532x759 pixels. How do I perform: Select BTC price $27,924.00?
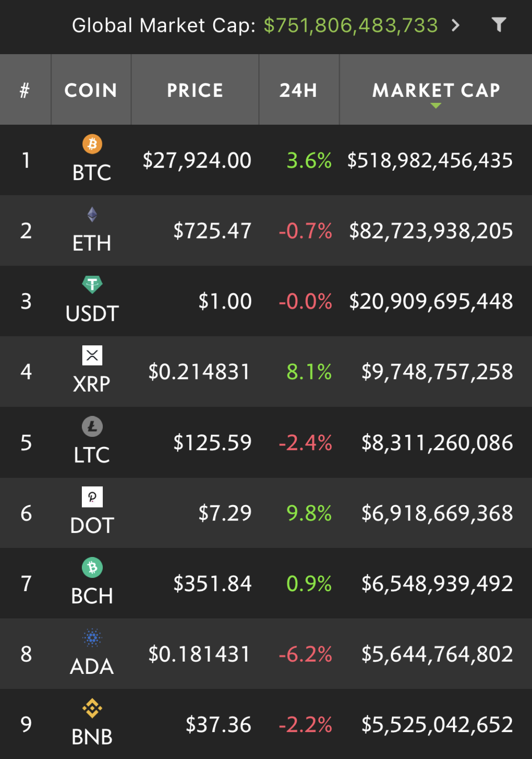[x=197, y=161]
